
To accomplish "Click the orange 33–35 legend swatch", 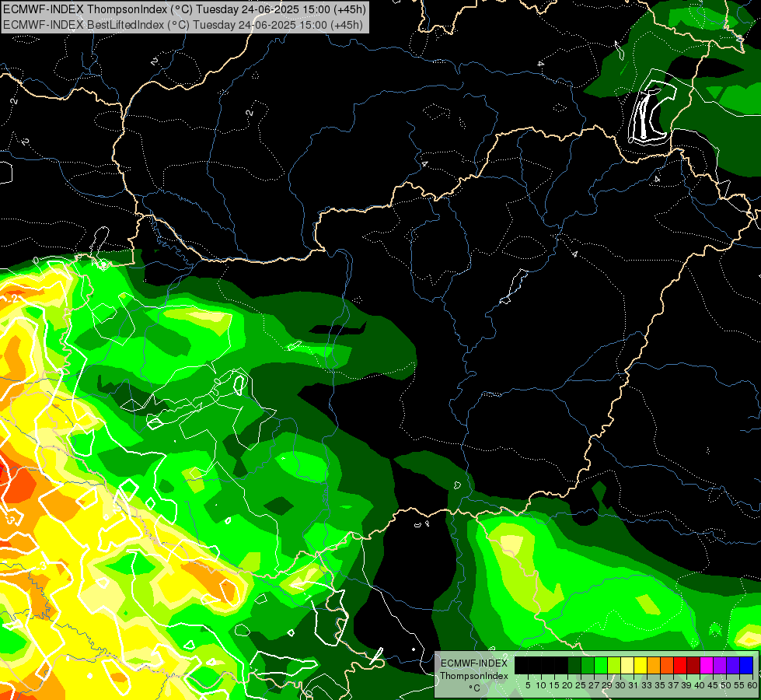I will point(654,665).
